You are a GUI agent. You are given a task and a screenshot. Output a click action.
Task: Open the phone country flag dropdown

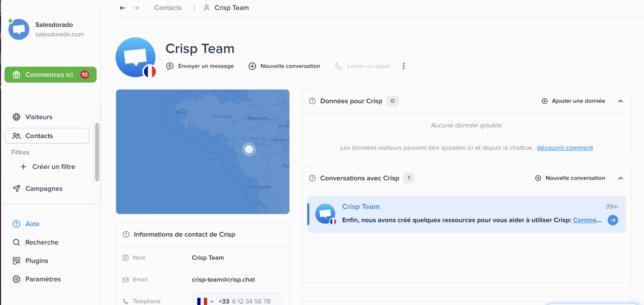pos(205,301)
